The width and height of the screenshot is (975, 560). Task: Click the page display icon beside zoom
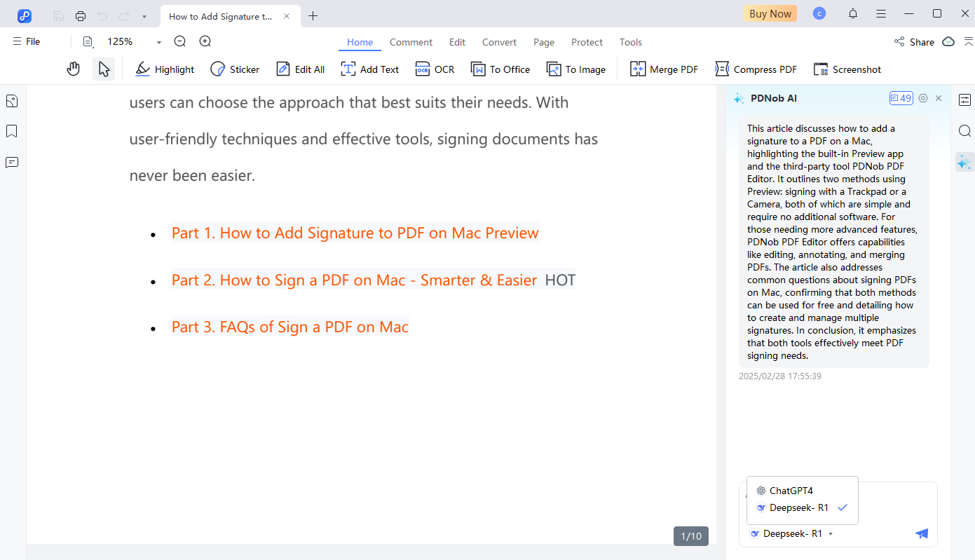pos(88,42)
